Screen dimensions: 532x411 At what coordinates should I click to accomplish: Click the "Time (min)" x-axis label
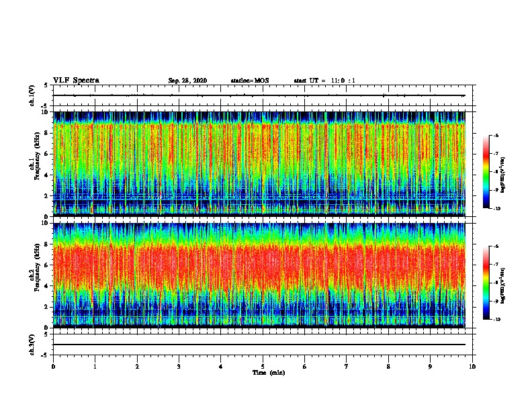tap(269, 373)
